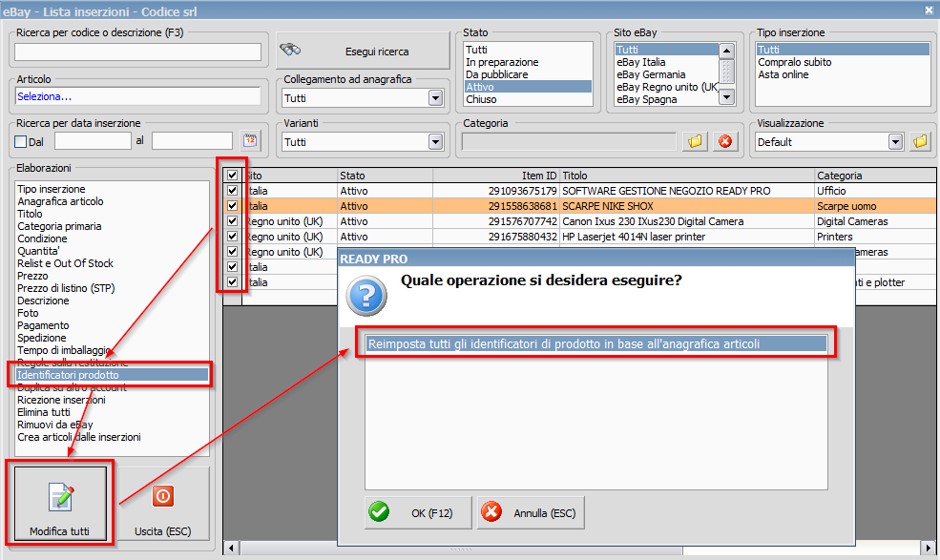Select Elimina tutti entry
Screen dimensions: 940x560
click(x=112, y=412)
